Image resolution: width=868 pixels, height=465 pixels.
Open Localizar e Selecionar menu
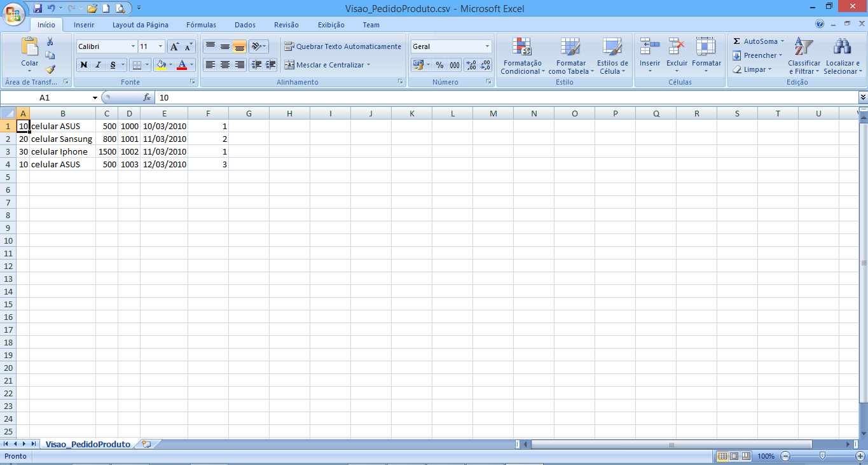(x=843, y=56)
